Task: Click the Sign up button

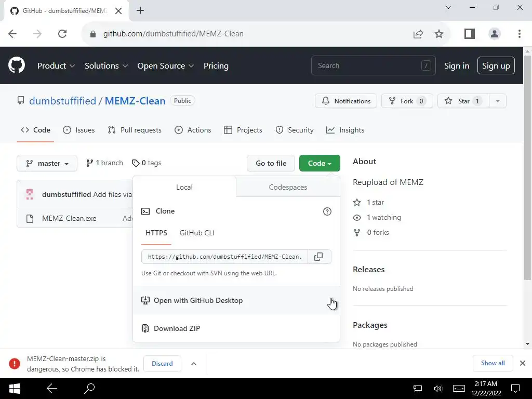Action: coord(496,65)
